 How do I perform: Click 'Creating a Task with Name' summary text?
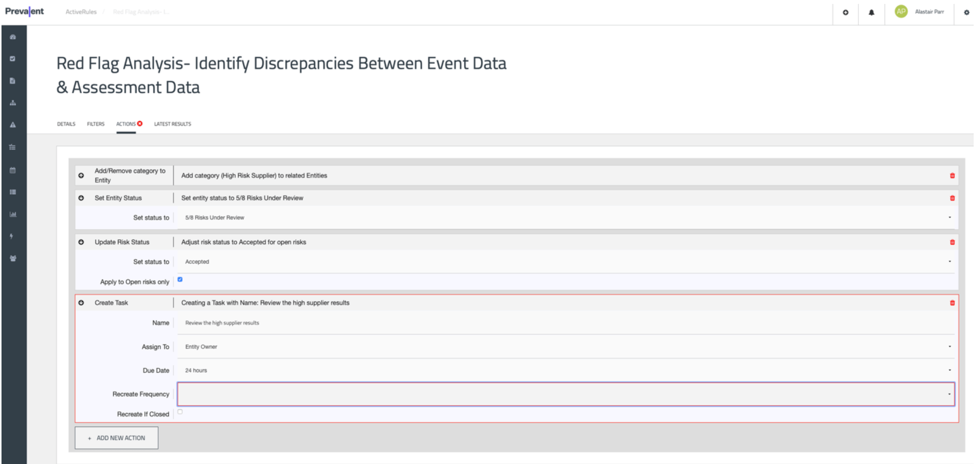point(265,303)
